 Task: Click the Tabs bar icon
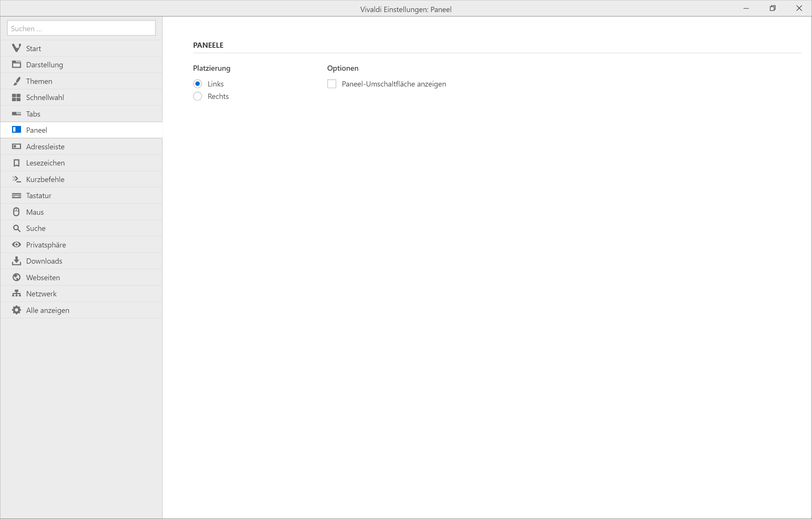[x=16, y=114]
